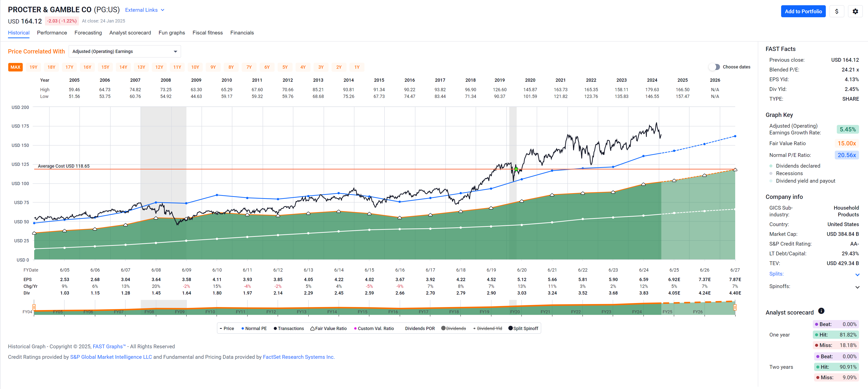
Task: Toggle Dividends POR legend item
Action: tap(419, 328)
